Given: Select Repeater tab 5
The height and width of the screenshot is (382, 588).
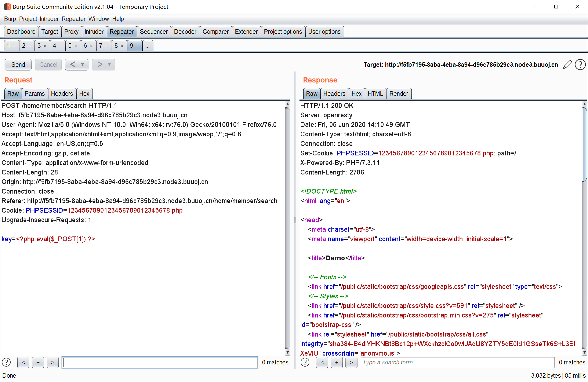Looking at the screenshot, I should [70, 46].
